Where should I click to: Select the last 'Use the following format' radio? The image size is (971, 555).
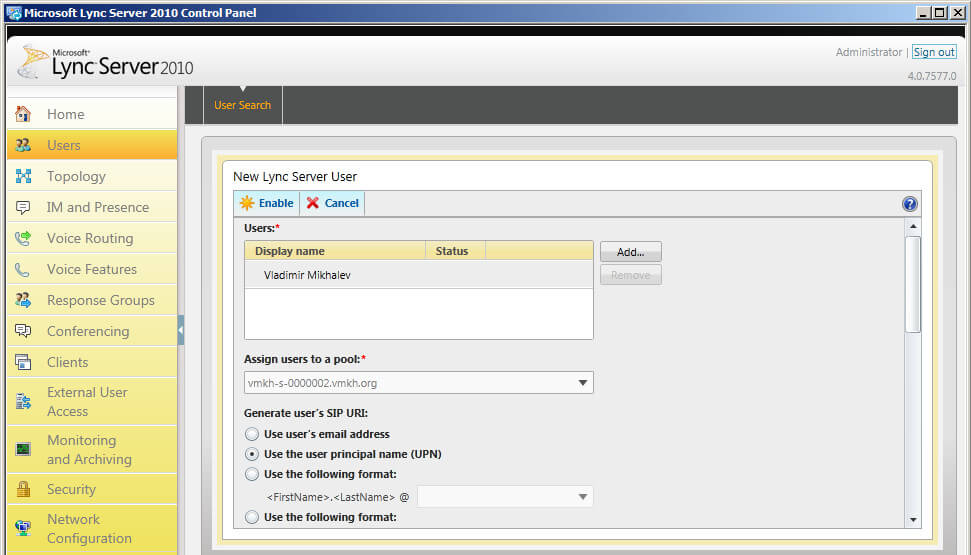[x=251, y=517]
